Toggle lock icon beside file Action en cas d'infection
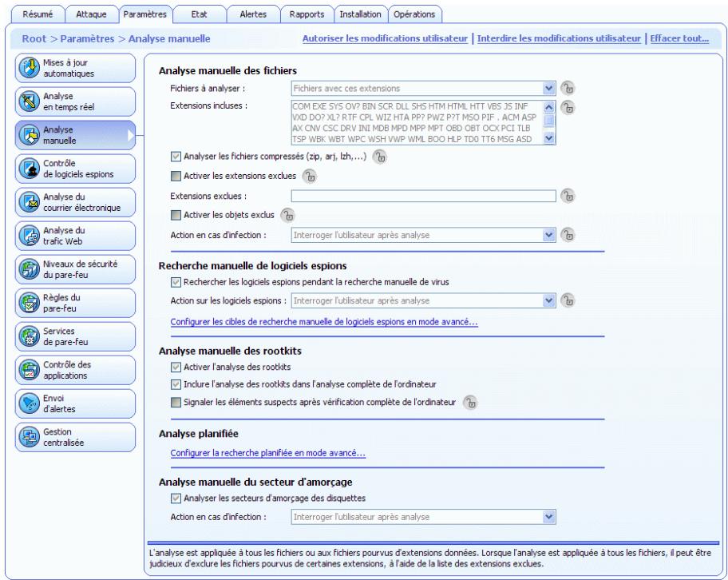This screenshot has width=728, height=580. (568, 235)
